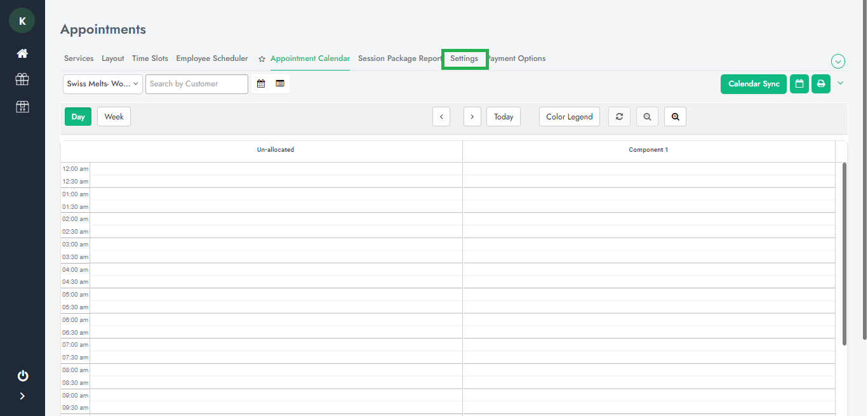868x416 pixels.
Task: Switch to Week view
Action: pyautogui.click(x=114, y=117)
